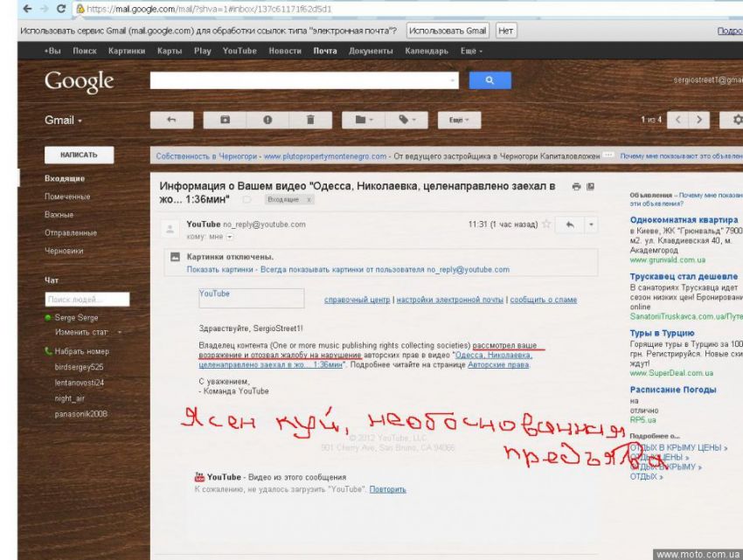The image size is (743, 560).
Task: Click ad options '...' icon in ad bar
Action: 609,155
